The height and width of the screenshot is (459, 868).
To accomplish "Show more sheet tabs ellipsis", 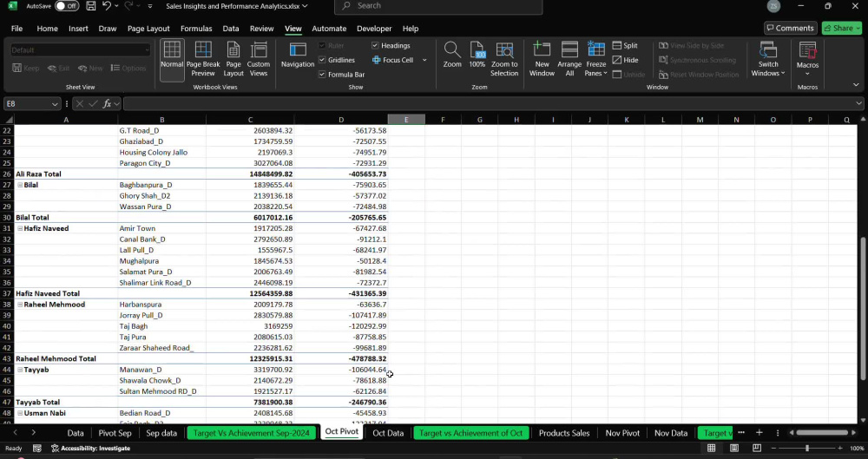I will [741, 432].
